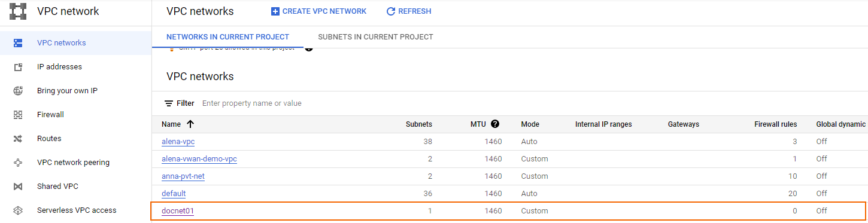Click the VPC networks sidebar icon
The image size is (868, 223).
[18, 43]
